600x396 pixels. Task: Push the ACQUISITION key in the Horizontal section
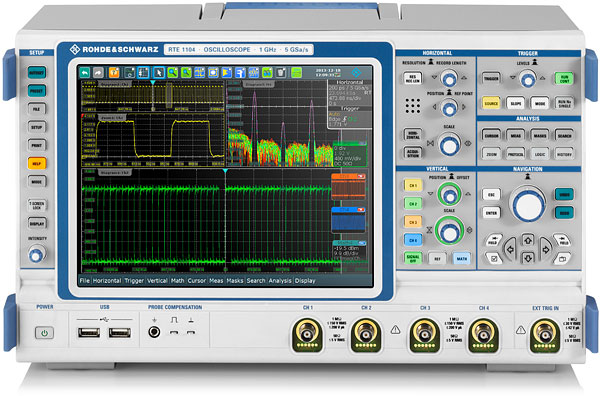pos(413,153)
